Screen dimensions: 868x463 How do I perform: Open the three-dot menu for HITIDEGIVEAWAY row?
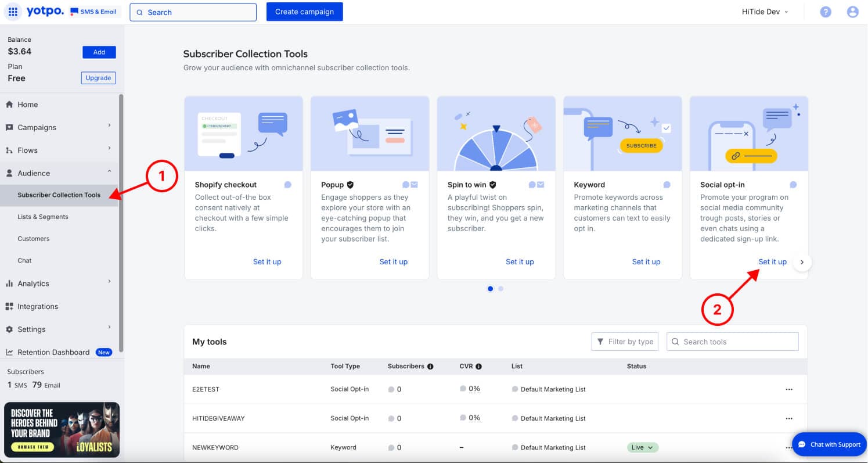tap(788, 418)
